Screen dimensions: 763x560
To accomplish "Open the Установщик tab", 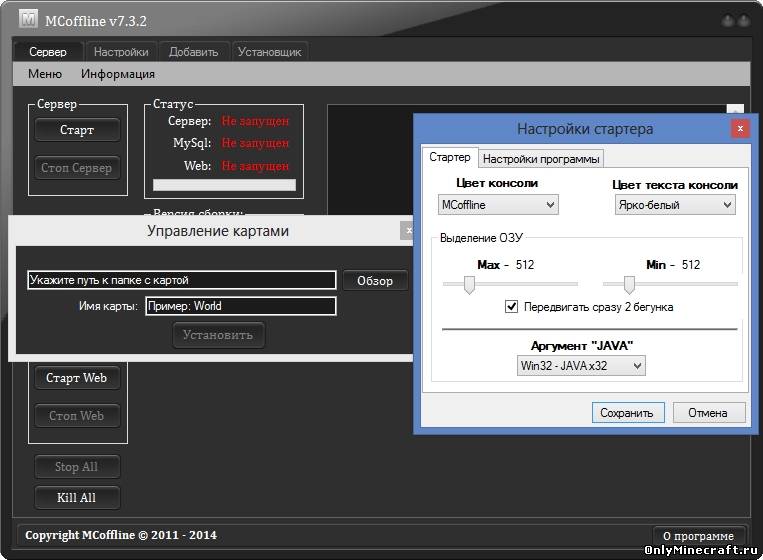I will click(x=270, y=52).
